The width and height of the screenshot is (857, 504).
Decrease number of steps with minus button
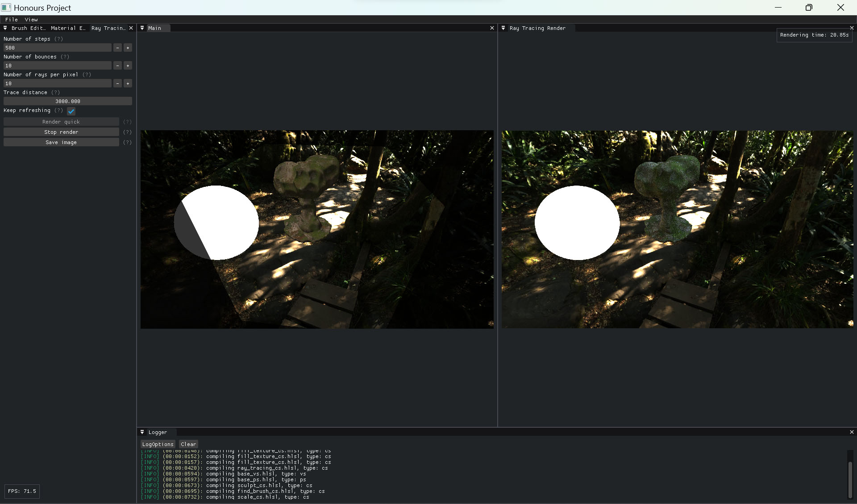tap(117, 48)
